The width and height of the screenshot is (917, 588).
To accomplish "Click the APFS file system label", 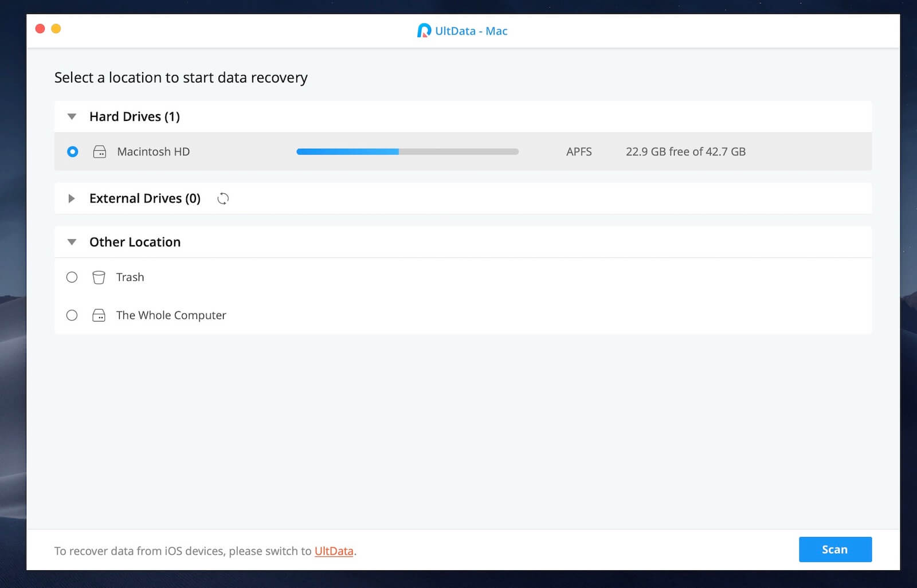I will click(x=579, y=152).
